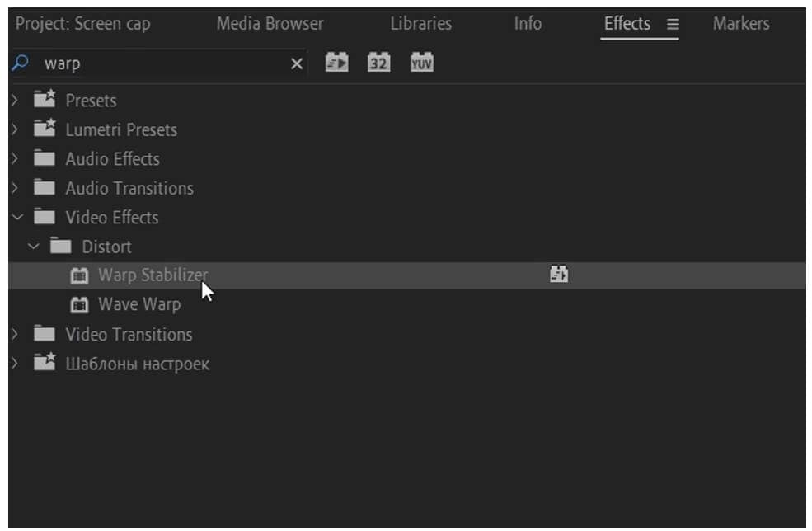
Task: Select the Video Transitions folder
Action: click(129, 335)
